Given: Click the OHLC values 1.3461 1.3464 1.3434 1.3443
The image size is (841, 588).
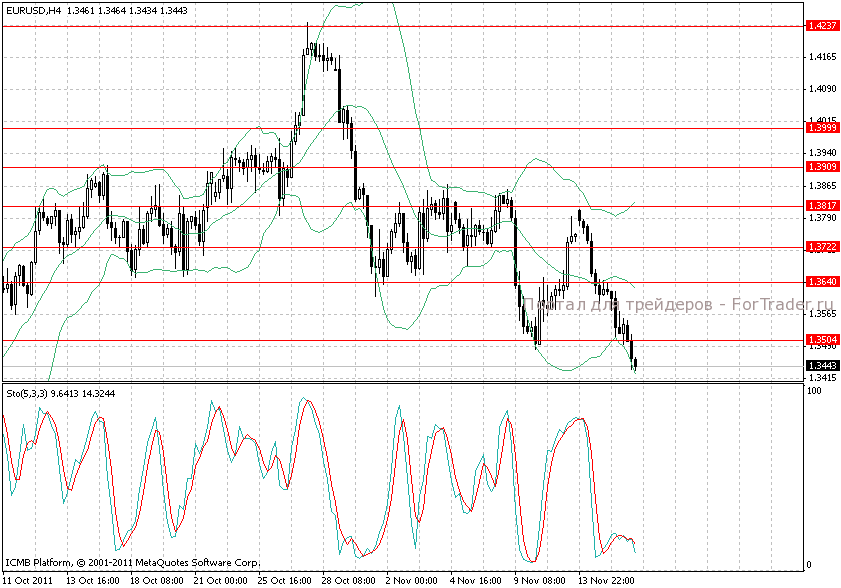Looking at the screenshot, I should pos(127,10).
